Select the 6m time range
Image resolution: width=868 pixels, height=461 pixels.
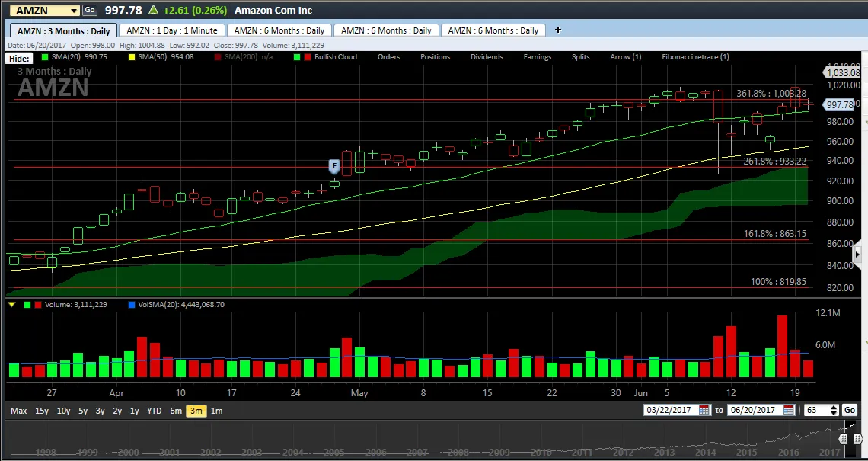176,411
